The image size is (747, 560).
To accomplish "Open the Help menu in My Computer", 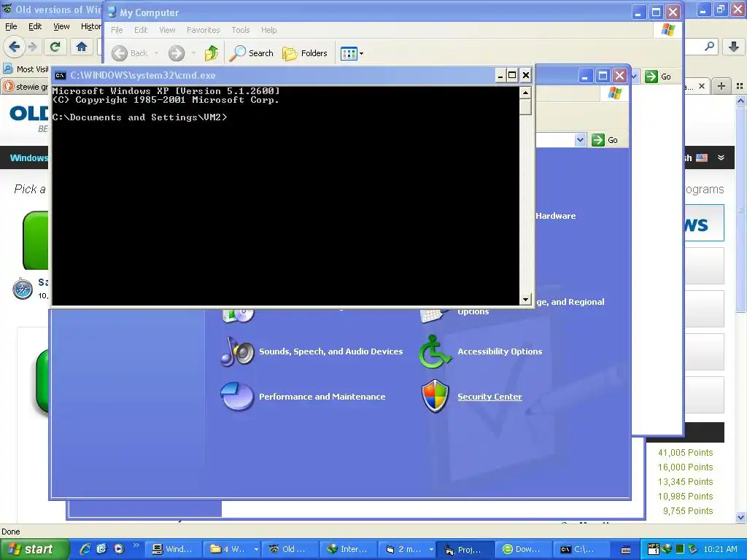I will point(268,30).
